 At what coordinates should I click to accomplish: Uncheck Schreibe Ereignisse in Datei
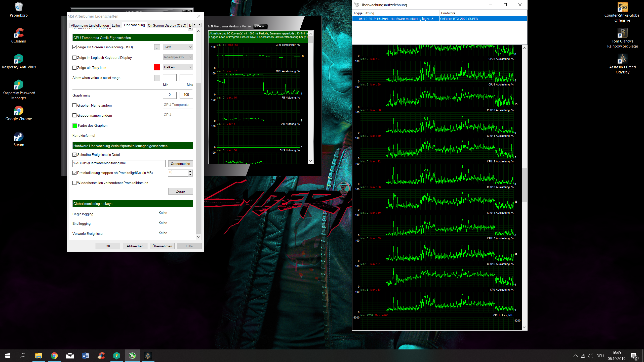(74, 155)
